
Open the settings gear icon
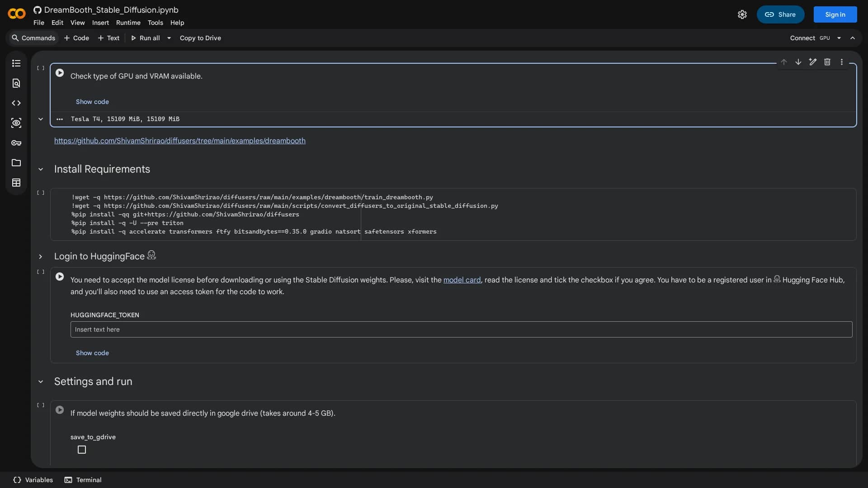point(742,14)
